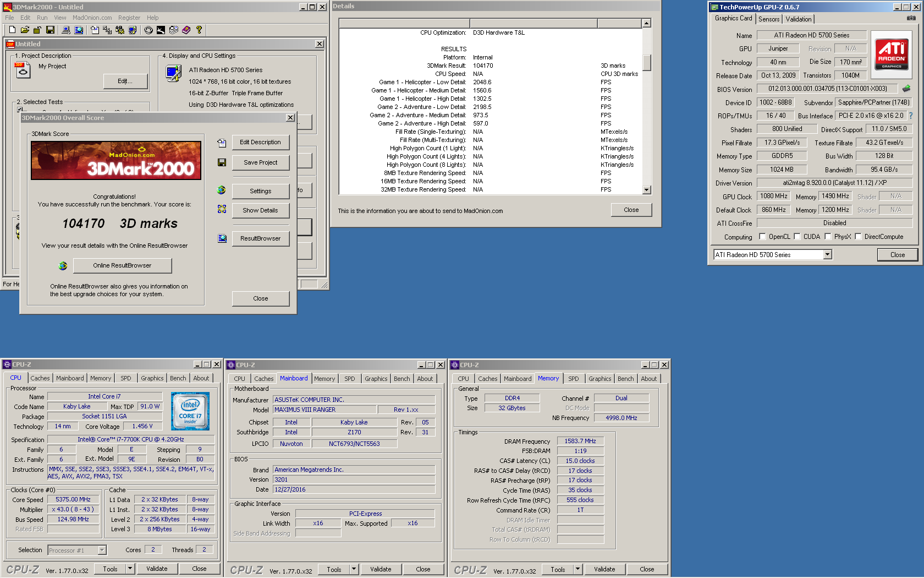Click the ring-shaped icon in 3DMark2000 toolbar
This screenshot has height=578, width=924.
click(x=148, y=30)
